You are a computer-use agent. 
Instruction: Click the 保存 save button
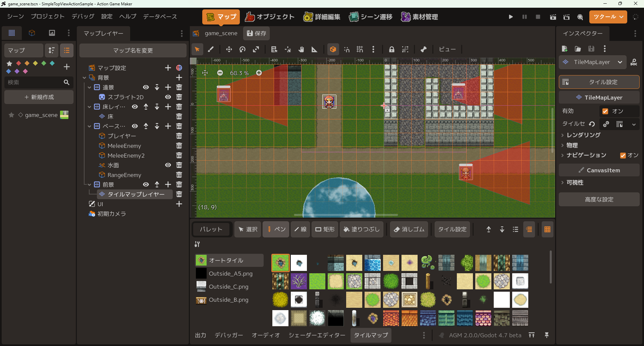257,33
